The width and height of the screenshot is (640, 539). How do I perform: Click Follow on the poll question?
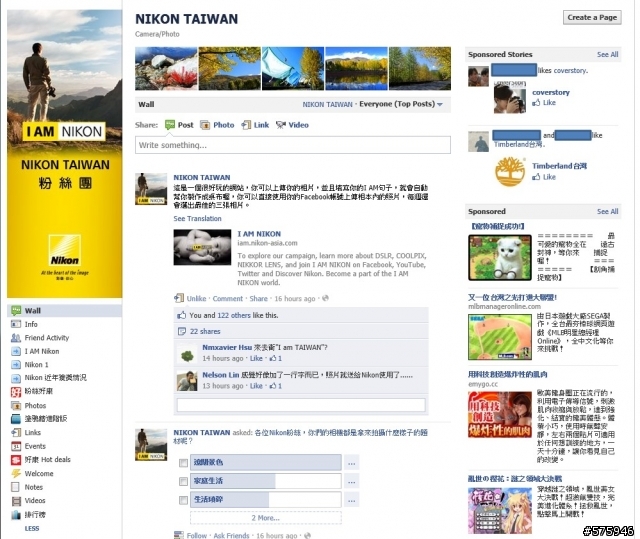point(197,535)
